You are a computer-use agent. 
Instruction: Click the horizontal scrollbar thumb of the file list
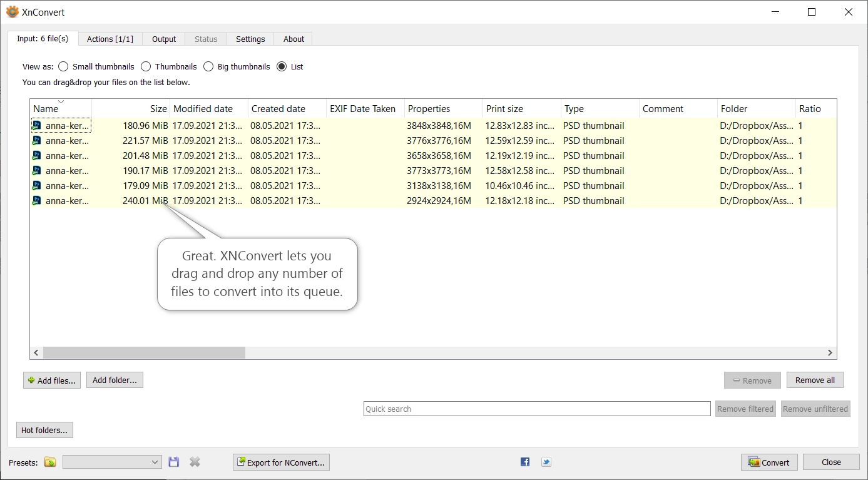(x=144, y=353)
